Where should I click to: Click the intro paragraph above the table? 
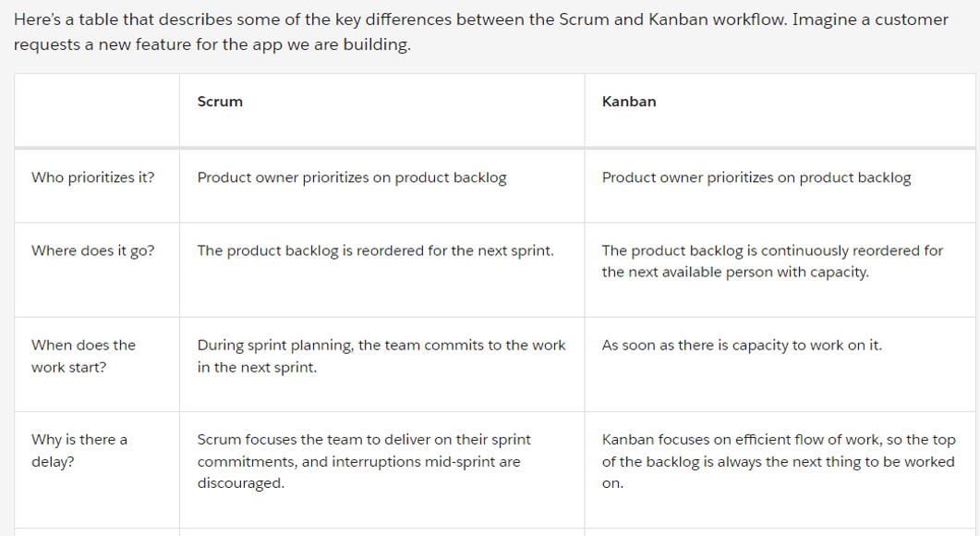point(480,19)
